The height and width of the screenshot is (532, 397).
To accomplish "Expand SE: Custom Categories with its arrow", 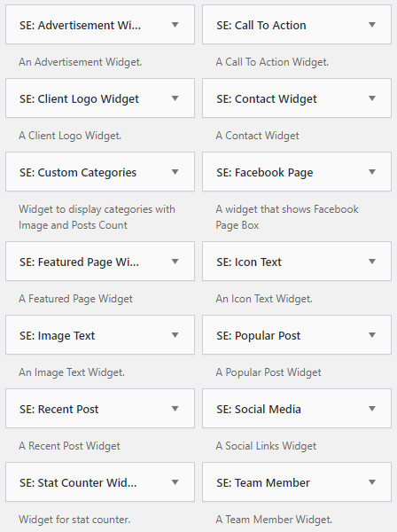I will (x=175, y=172).
